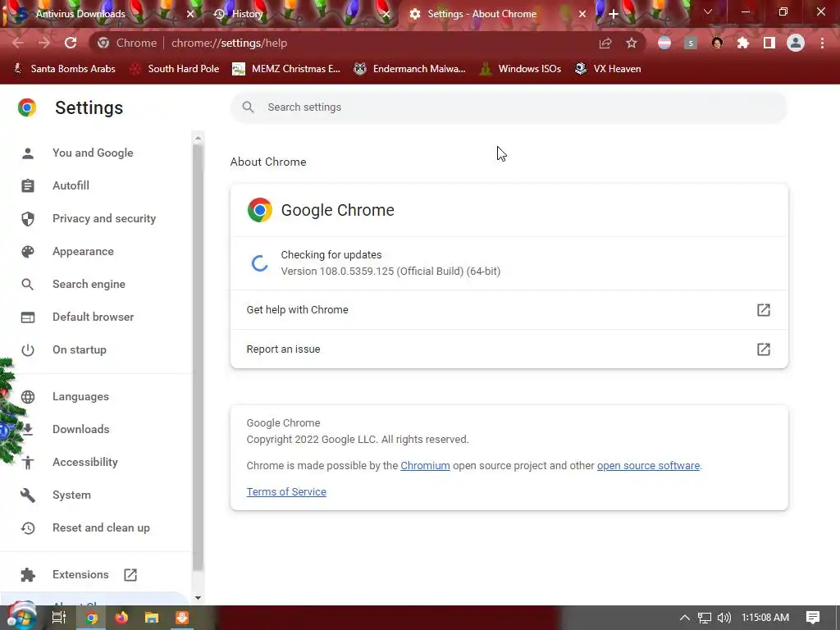Open Downloads settings
This screenshot has width=840, height=630.
pos(81,429)
